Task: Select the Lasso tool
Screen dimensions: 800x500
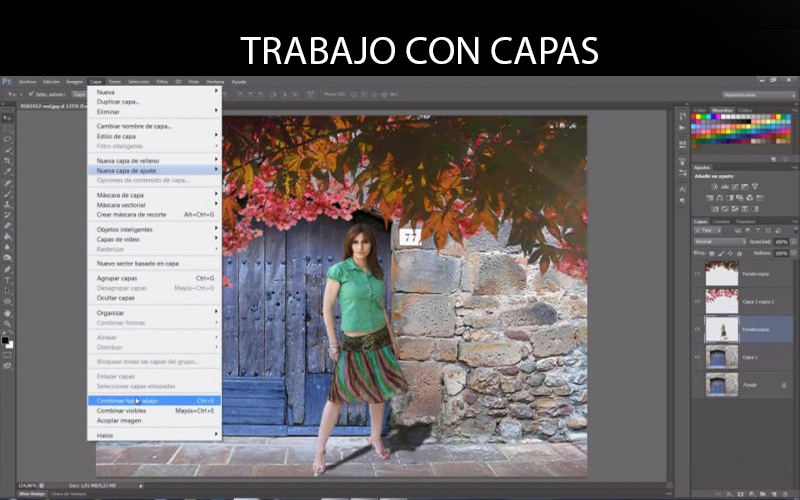Action: (7, 139)
